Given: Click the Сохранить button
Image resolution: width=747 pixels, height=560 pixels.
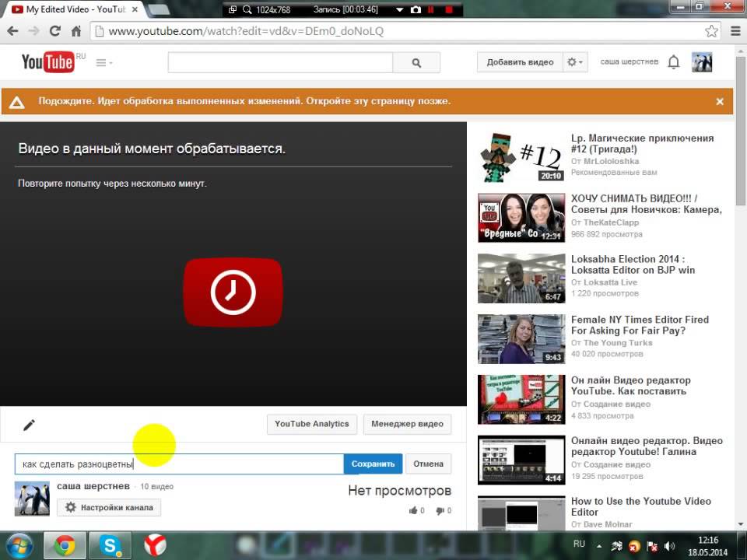Looking at the screenshot, I should (373, 464).
